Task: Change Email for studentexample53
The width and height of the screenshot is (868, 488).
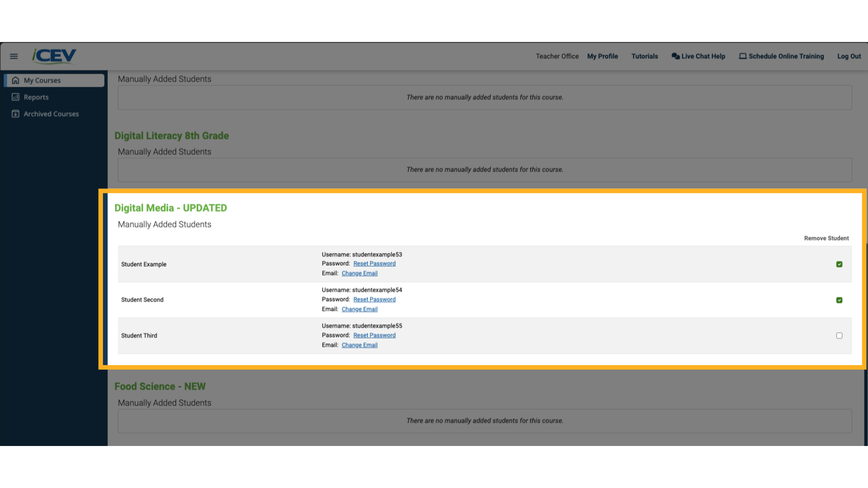Action: click(x=359, y=273)
